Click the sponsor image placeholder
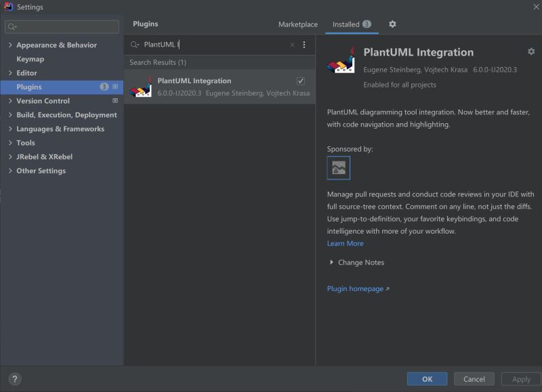This screenshot has width=542, height=392. pos(338,168)
